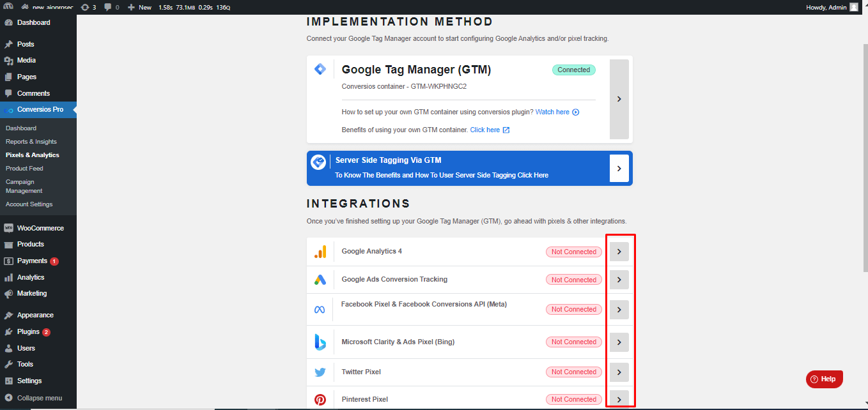This screenshot has width=868, height=410.
Task: Open Tools menu item
Action: click(38, 364)
